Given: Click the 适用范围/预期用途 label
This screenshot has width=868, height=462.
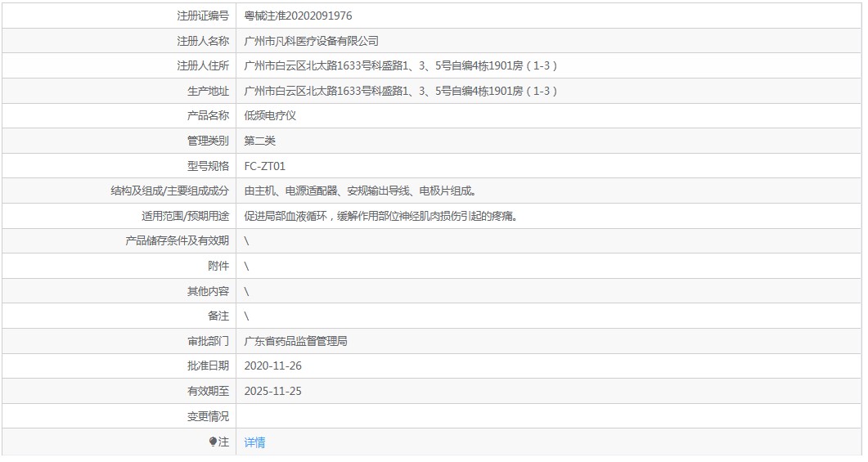Looking at the screenshot, I should [x=185, y=216].
